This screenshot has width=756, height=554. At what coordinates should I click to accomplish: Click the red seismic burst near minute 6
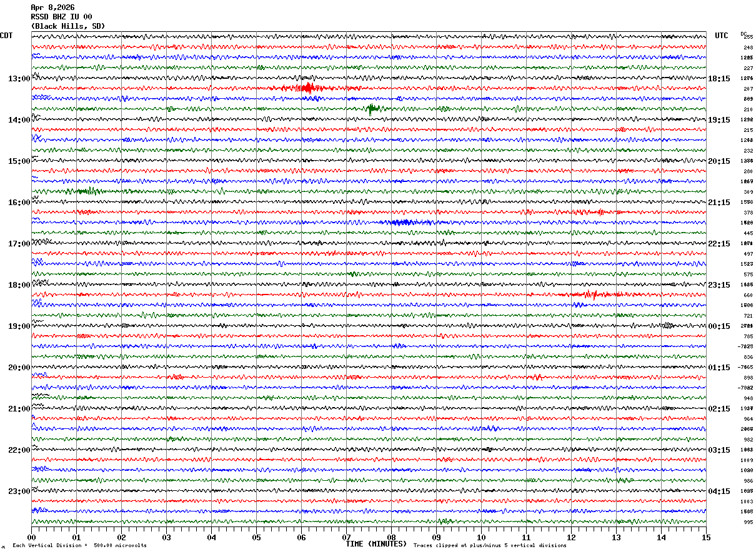pyautogui.click(x=306, y=88)
